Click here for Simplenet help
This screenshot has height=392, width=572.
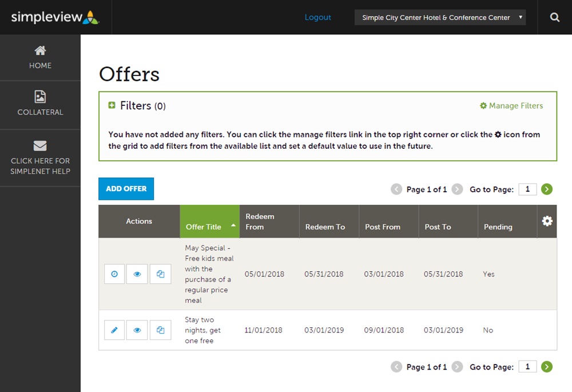tap(40, 158)
